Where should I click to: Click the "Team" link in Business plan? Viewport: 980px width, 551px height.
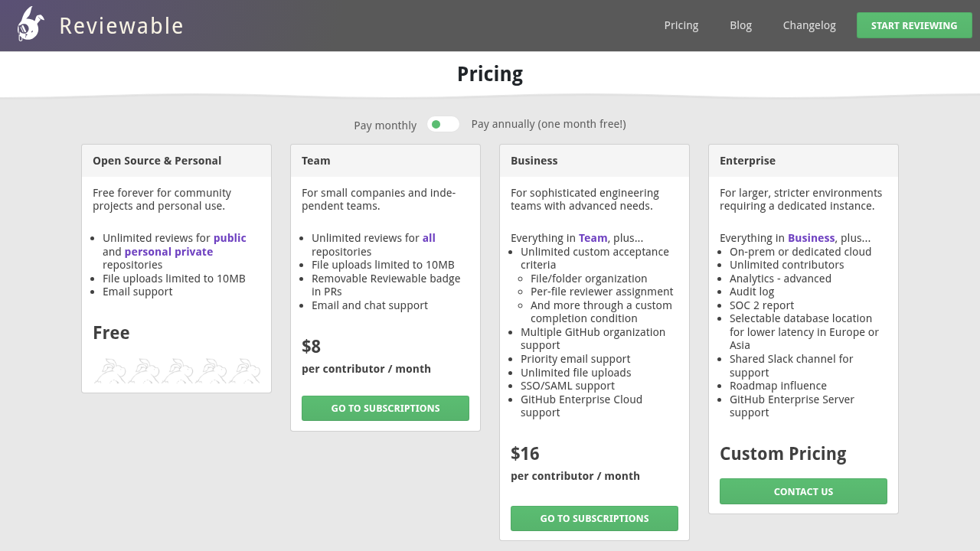point(593,238)
